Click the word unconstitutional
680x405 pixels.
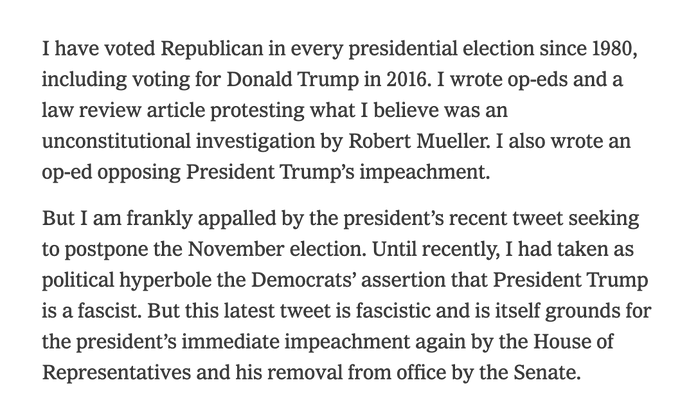(116, 141)
